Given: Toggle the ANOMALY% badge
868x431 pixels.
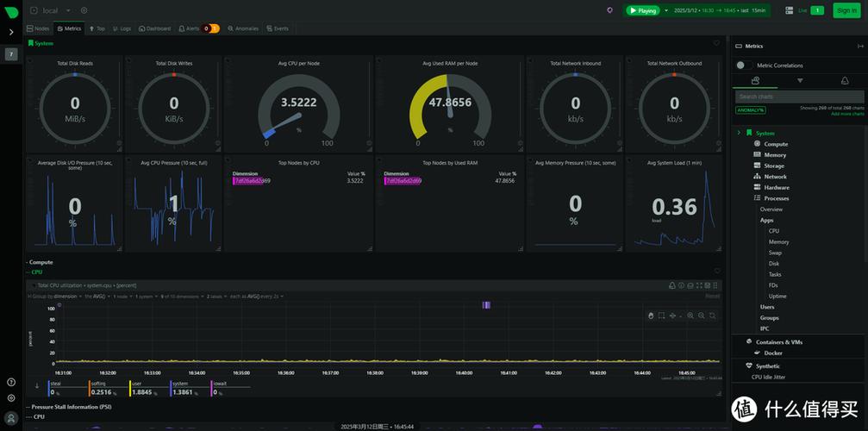Looking at the screenshot, I should 750,109.
